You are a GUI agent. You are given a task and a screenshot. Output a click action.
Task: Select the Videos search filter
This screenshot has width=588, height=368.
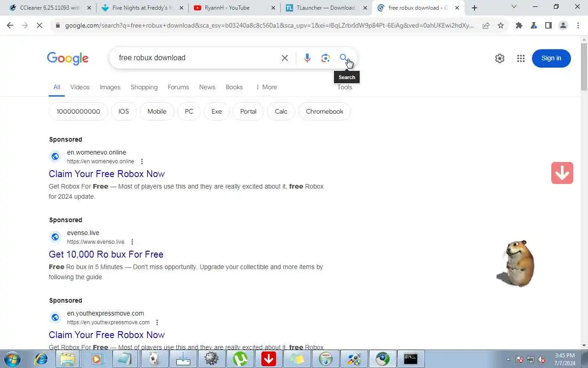[80, 87]
